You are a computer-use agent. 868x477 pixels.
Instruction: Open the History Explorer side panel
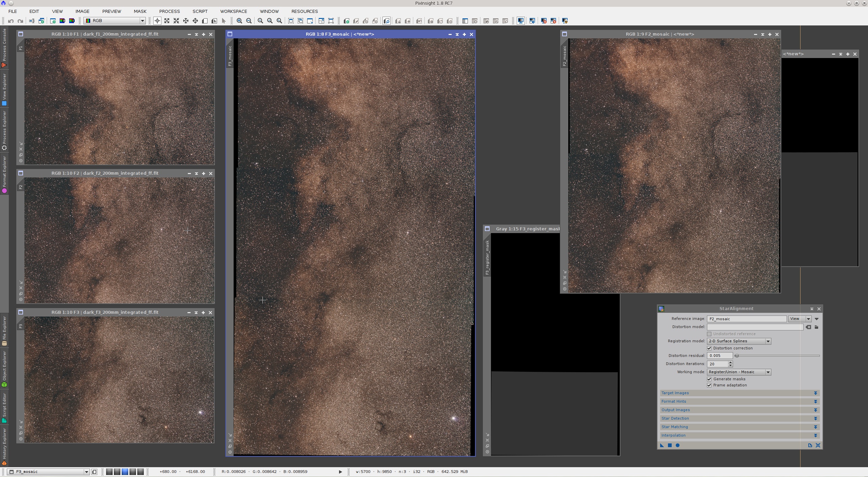click(x=4, y=446)
